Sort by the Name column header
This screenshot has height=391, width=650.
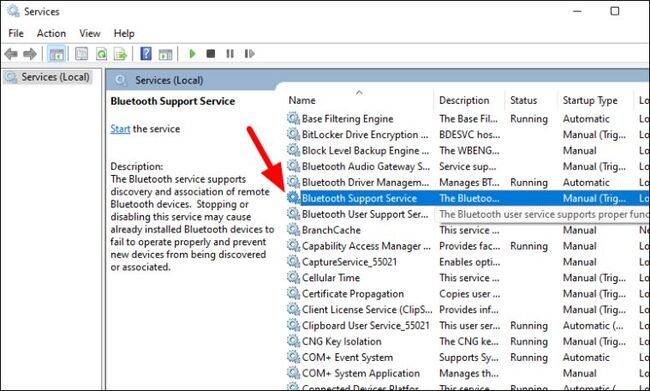coord(302,100)
